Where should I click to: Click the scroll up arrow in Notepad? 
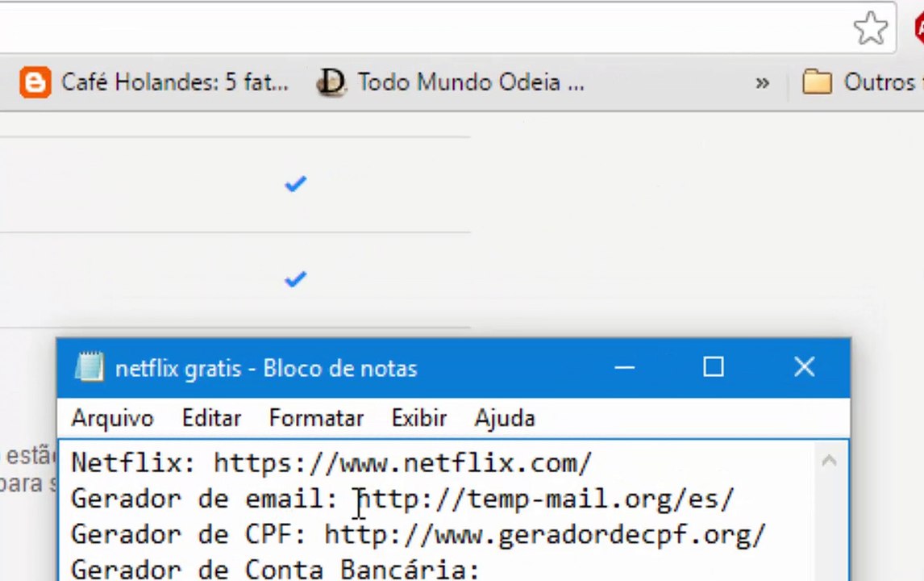[829, 460]
